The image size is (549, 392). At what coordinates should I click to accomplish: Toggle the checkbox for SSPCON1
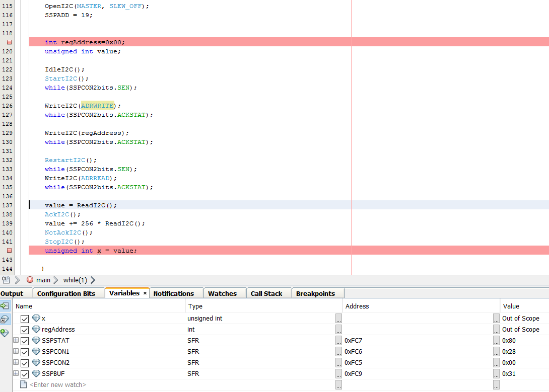point(25,352)
